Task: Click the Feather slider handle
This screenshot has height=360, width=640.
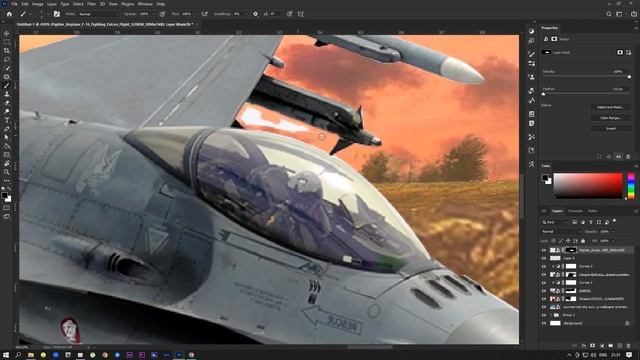Action: [x=543, y=94]
